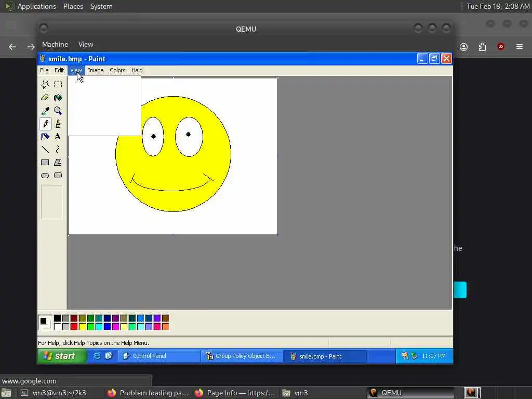532x399 pixels.
Task: Pick the bright red color swatch
Action: [74, 327]
